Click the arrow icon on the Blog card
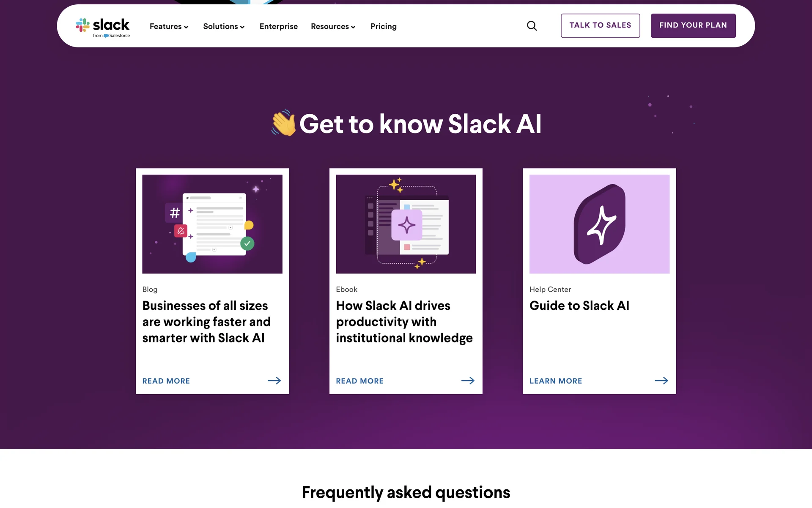Image resolution: width=812 pixels, height=508 pixels. pyautogui.click(x=274, y=381)
